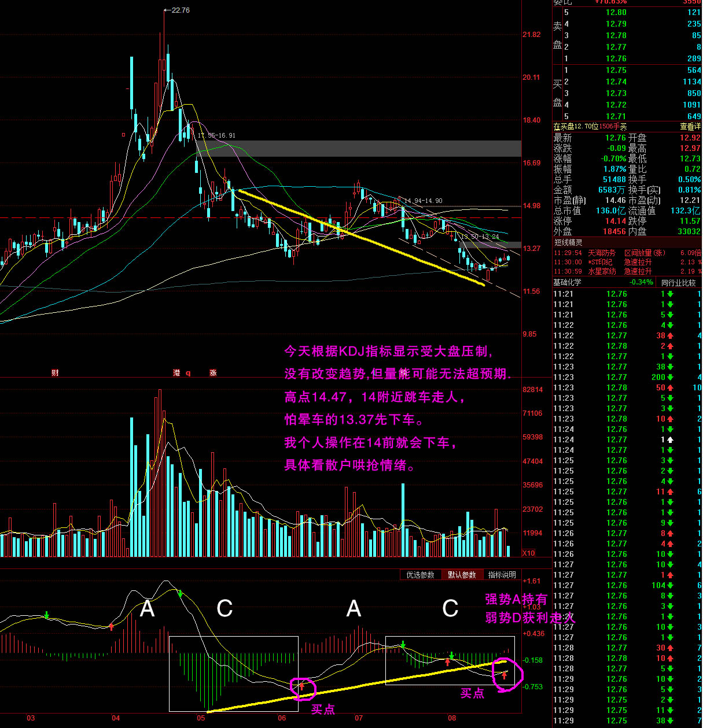
Task: Click the 查看详 link in order panel
Action: (690, 127)
